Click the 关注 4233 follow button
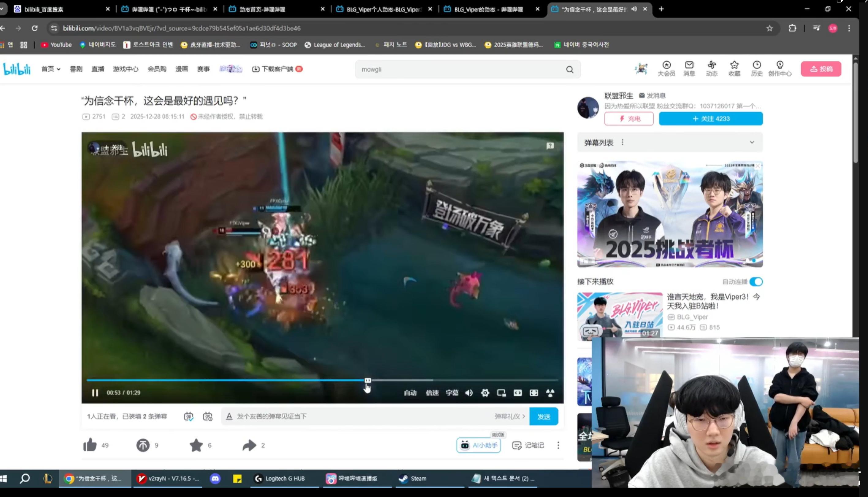Screen dimensions: 868x497 tap(711, 119)
